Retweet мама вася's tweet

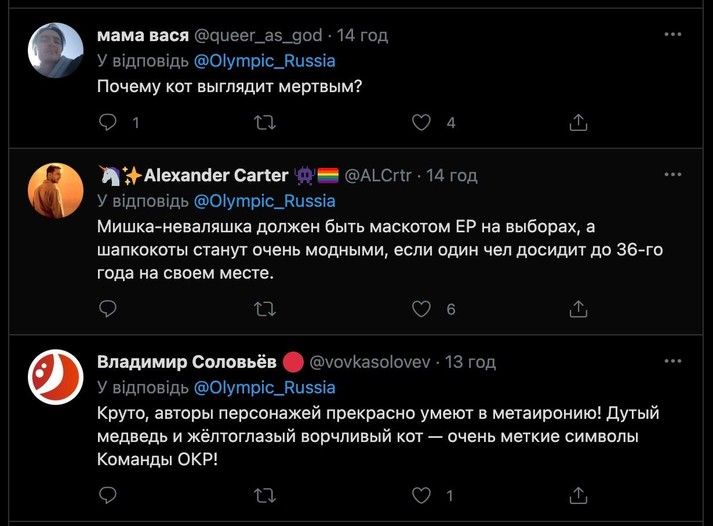[265, 123]
